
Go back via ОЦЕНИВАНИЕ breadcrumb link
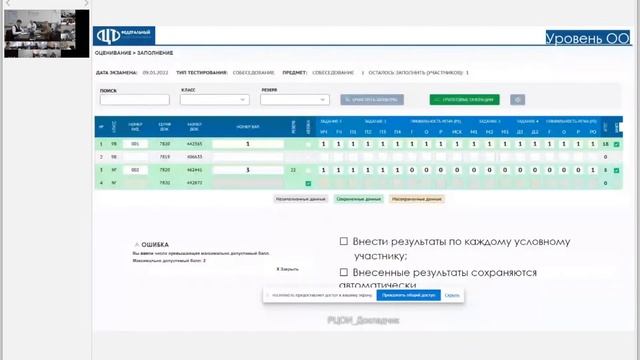[113, 53]
